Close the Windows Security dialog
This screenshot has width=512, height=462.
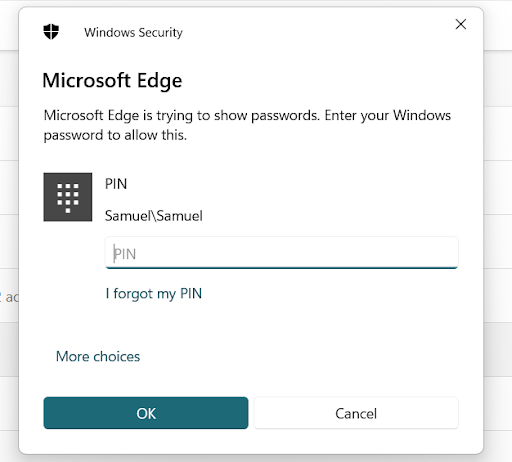click(461, 24)
